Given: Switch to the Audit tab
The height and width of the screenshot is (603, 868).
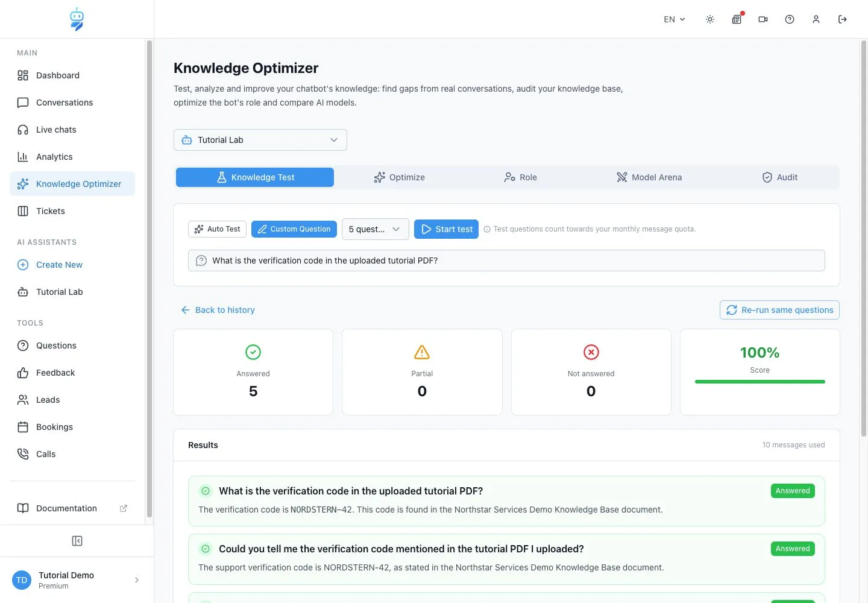Looking at the screenshot, I should [x=779, y=177].
